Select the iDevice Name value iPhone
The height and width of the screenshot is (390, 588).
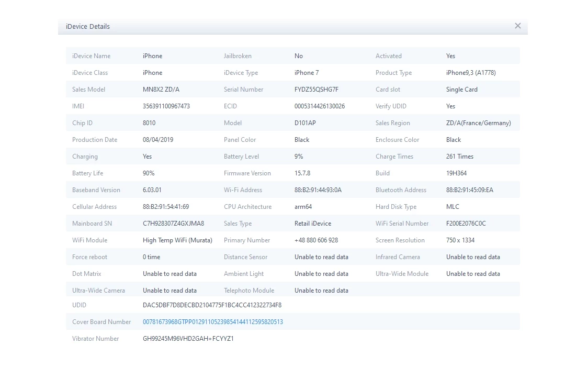(152, 56)
